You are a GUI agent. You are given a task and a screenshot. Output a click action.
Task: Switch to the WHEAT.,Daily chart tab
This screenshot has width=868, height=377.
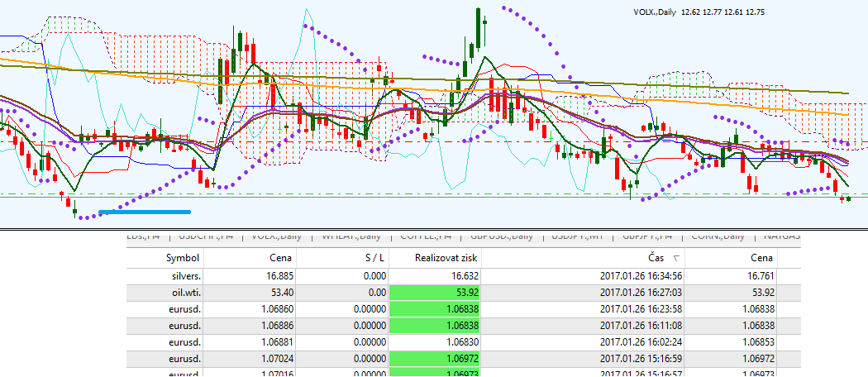351,236
